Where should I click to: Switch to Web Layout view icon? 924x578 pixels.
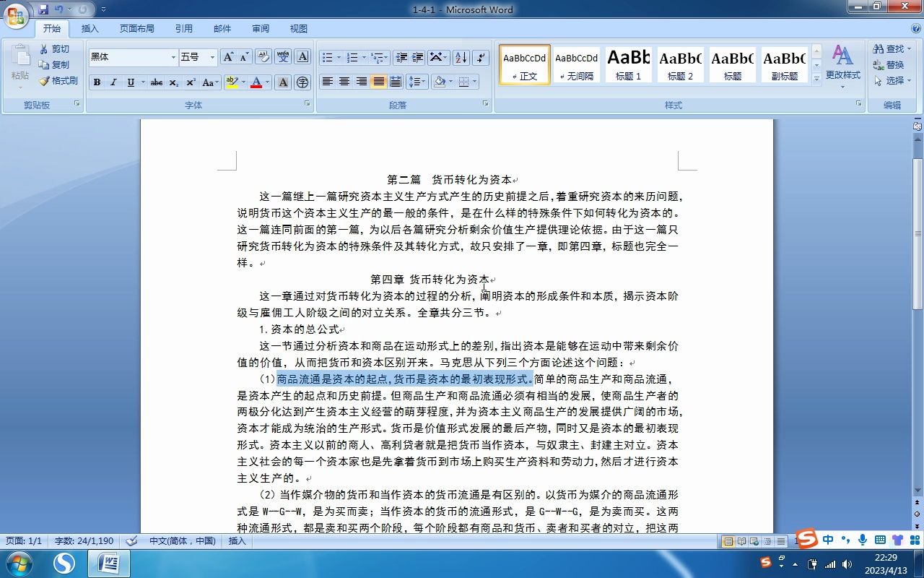754,541
